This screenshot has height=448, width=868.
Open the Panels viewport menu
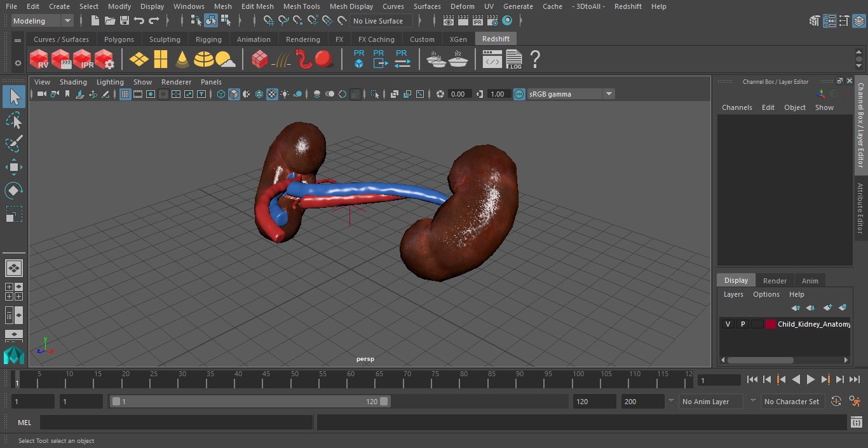(211, 82)
